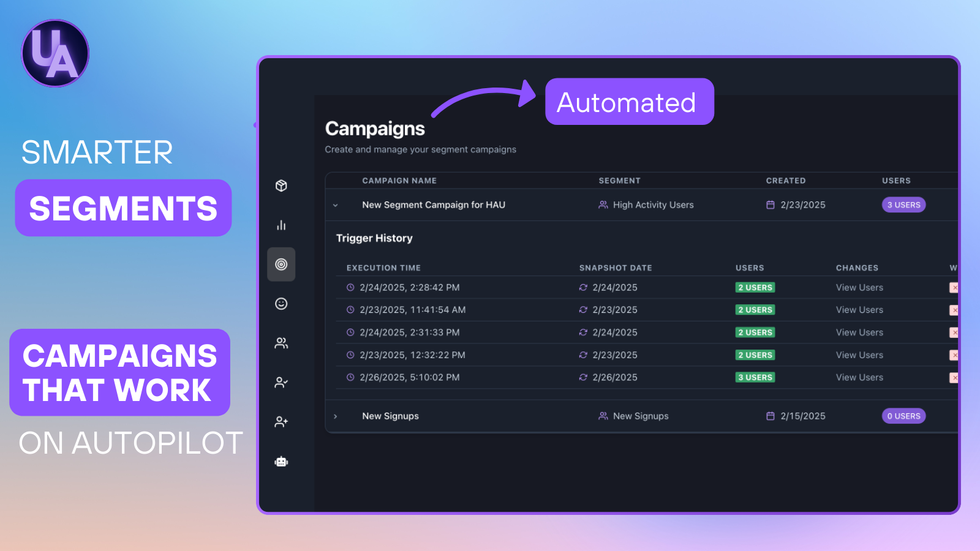The height and width of the screenshot is (551, 980).
Task: Expand the New Signups campaign row
Action: 335,416
